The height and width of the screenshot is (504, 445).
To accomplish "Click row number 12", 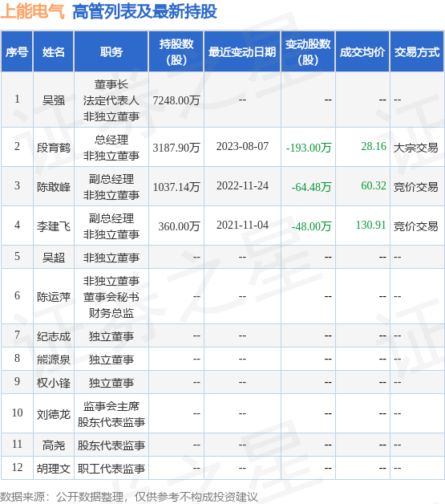I will click(x=17, y=467).
